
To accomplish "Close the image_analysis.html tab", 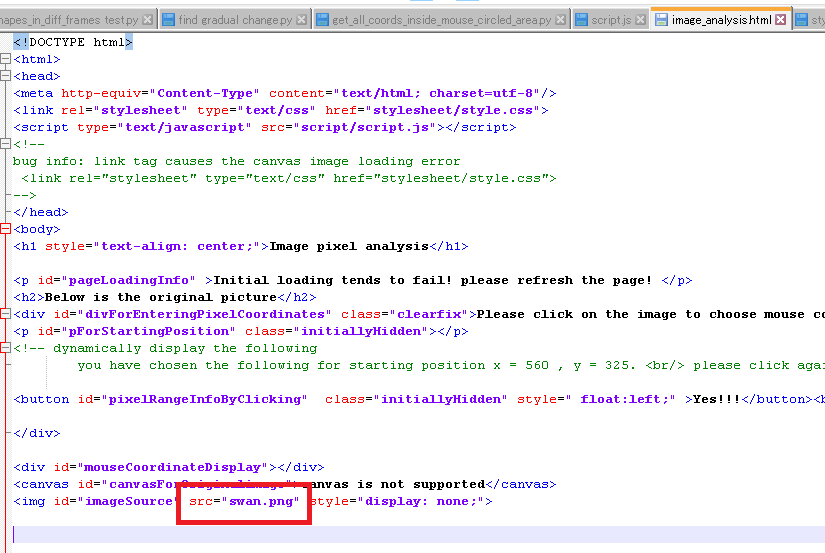I will pos(781,20).
